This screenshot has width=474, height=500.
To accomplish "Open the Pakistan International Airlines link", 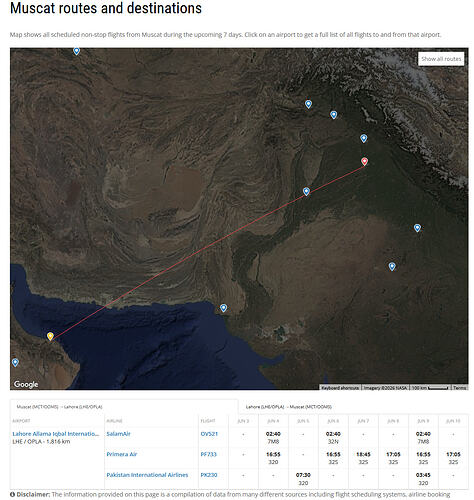I will click(x=147, y=475).
